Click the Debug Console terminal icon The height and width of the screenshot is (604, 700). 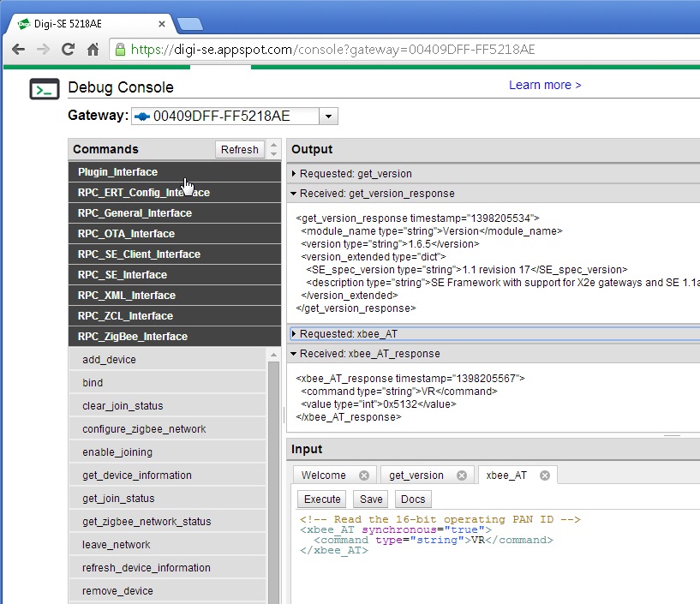point(45,88)
